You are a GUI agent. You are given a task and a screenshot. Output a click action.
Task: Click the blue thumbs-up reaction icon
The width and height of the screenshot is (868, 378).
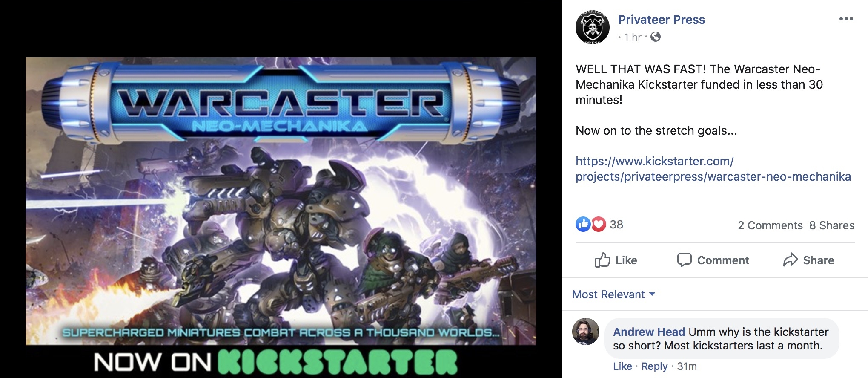pos(583,224)
